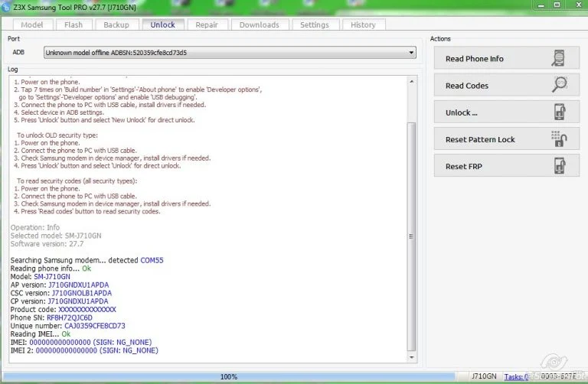The width and height of the screenshot is (588, 384).
Task: Click the Reset FRP phone icon
Action: pyautogui.click(x=560, y=166)
